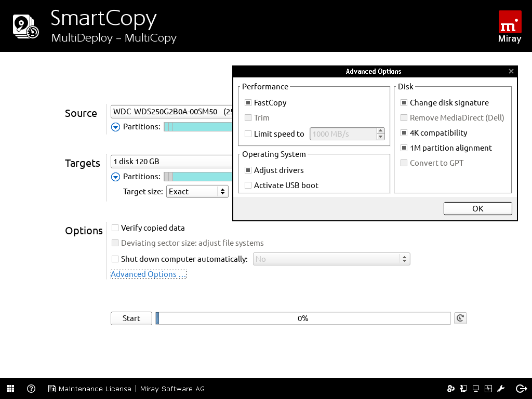The width and height of the screenshot is (532, 399).
Task: Click the activity monitor pulse icon
Action: pos(488,389)
